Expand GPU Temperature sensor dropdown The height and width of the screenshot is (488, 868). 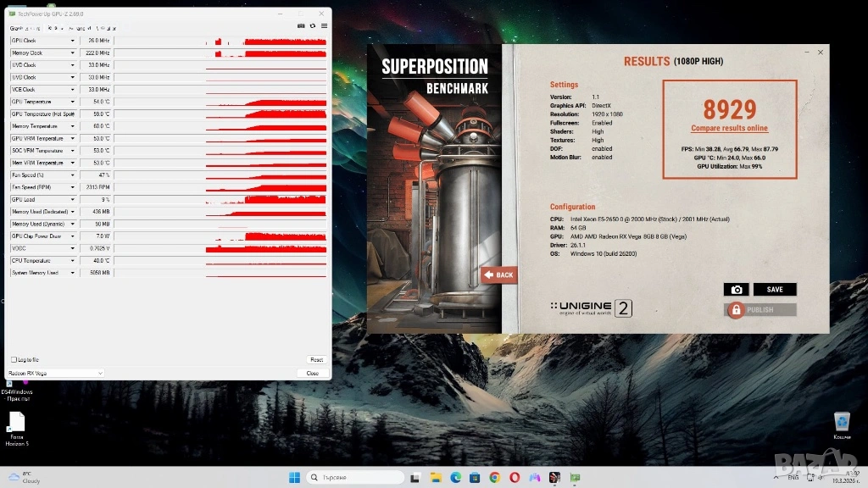tap(72, 102)
